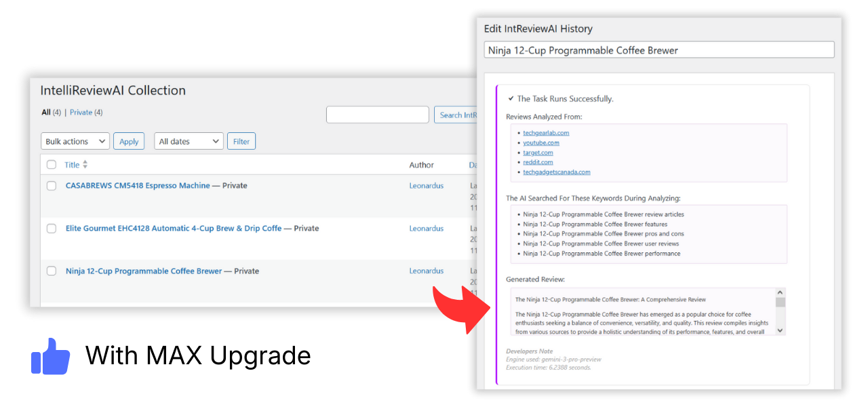Select the Elite Gourmet EHC4128 row checkbox
The height and width of the screenshot is (407, 868).
point(52,229)
